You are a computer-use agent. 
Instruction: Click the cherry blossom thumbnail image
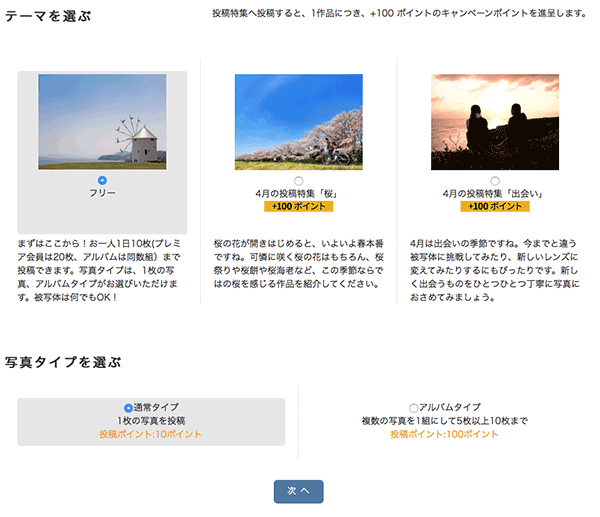298,122
